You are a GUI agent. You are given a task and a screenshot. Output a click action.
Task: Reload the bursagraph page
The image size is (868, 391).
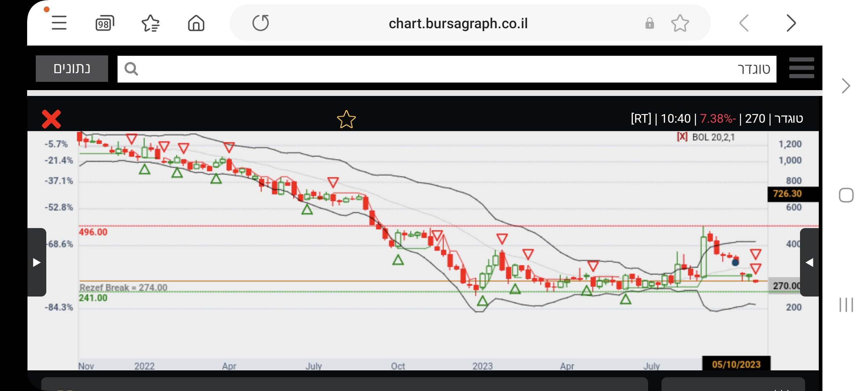click(260, 23)
